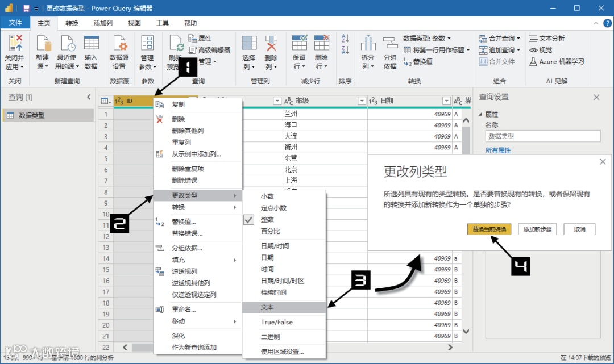Expand the 填充 submenu entry

(x=198, y=260)
